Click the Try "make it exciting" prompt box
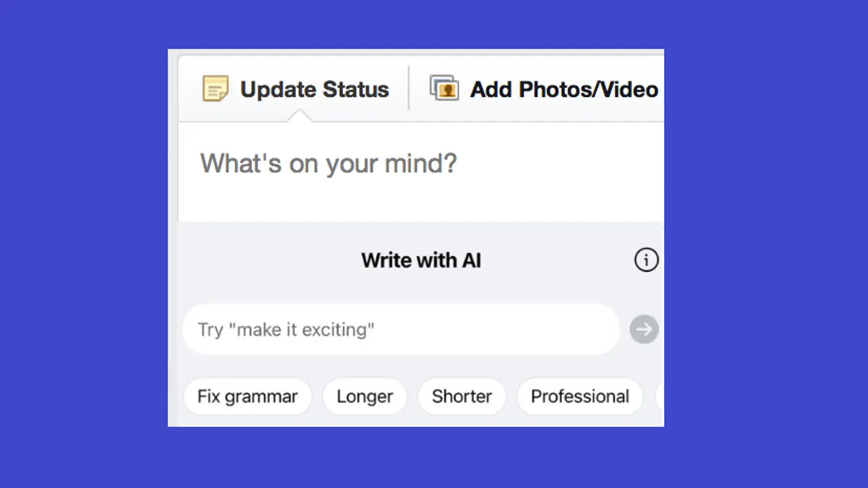The height and width of the screenshot is (488, 868). [401, 330]
